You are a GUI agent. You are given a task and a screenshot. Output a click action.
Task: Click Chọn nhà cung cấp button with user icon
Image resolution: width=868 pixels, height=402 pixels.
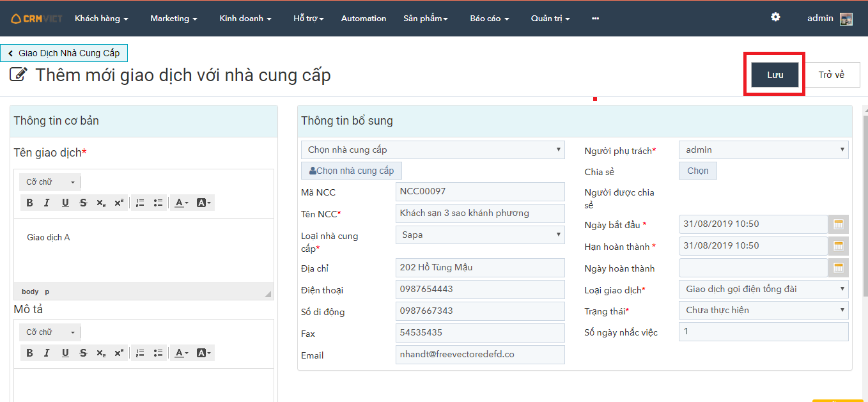point(352,171)
